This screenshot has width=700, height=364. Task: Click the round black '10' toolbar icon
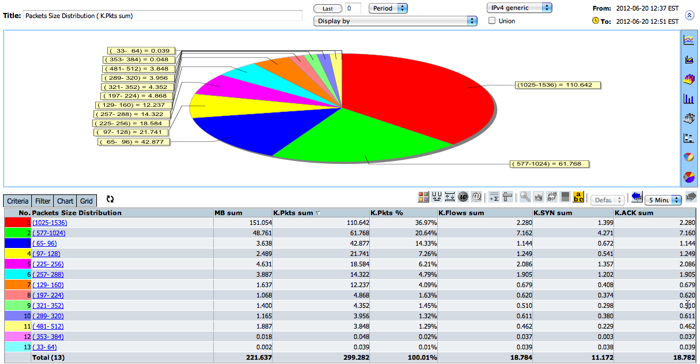(x=463, y=197)
